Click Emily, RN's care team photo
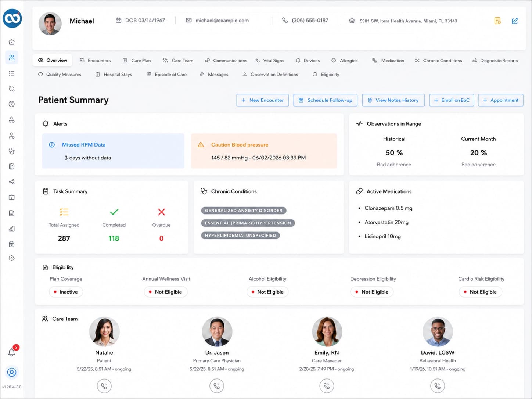 (327, 332)
